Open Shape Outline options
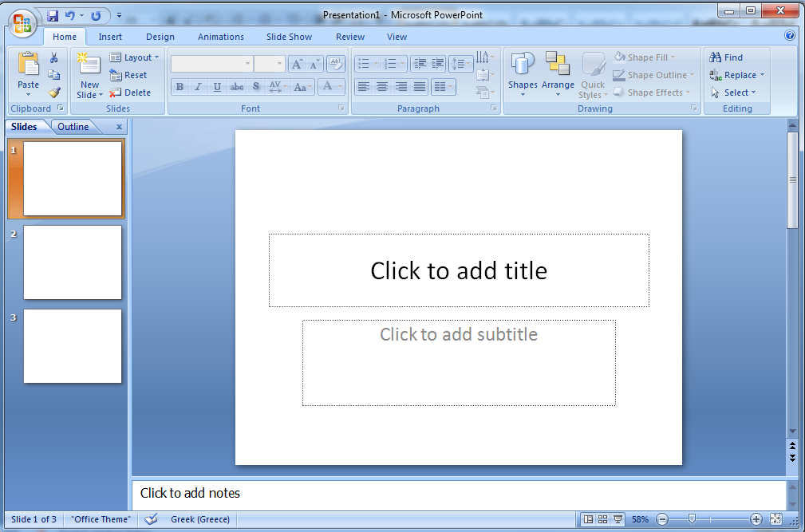Viewport: 805px width, 532px height. click(653, 75)
